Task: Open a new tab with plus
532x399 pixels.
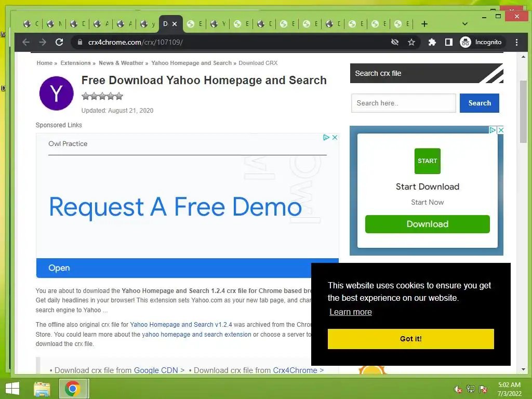Action: coord(424,24)
